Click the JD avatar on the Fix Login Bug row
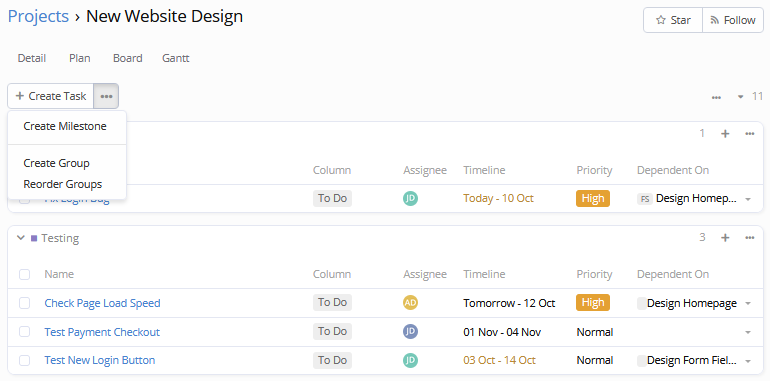 click(411, 198)
